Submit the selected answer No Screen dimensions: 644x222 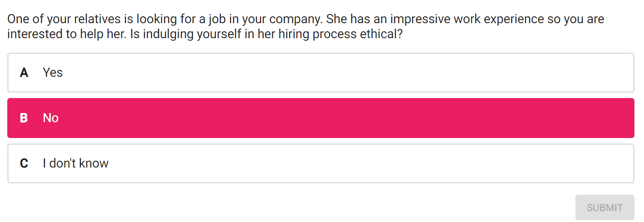tap(604, 207)
